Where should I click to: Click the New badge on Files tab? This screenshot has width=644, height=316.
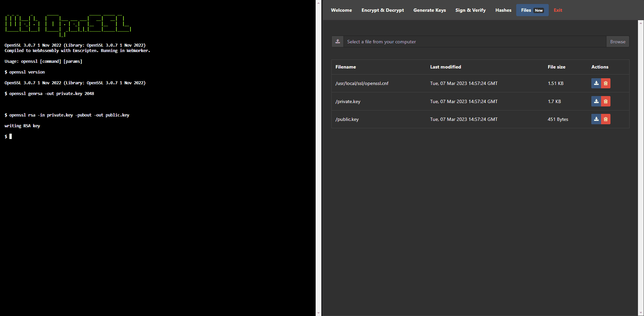pos(539,10)
